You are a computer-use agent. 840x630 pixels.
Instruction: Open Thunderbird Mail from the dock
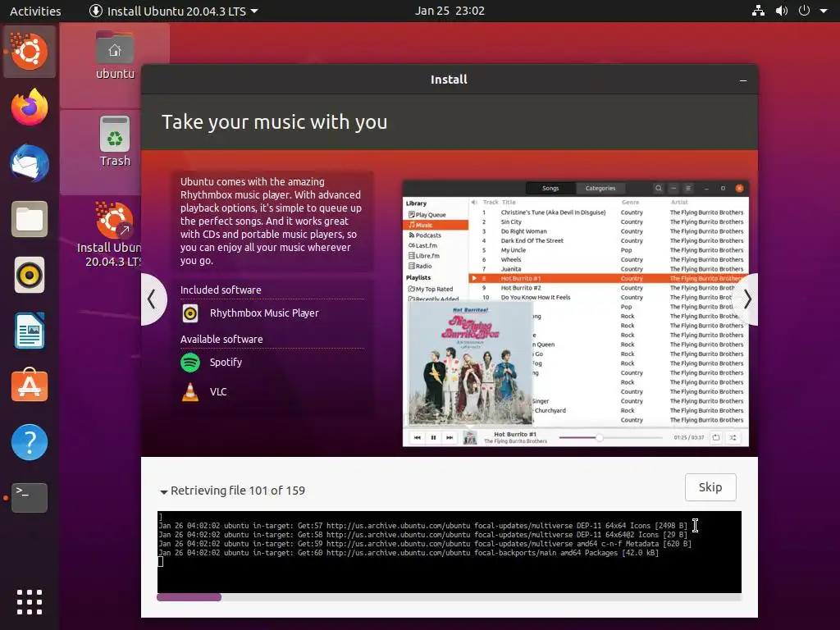(29, 163)
